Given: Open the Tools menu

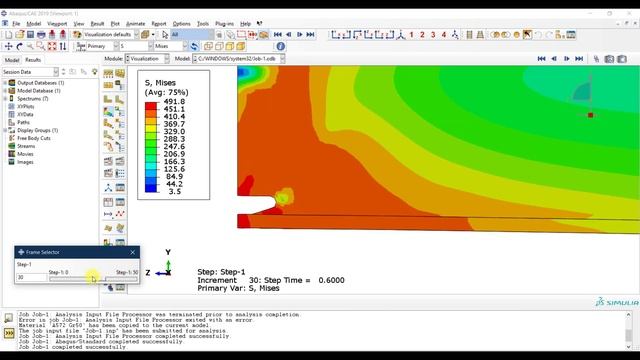Looking at the screenshot, I should coord(203,24).
